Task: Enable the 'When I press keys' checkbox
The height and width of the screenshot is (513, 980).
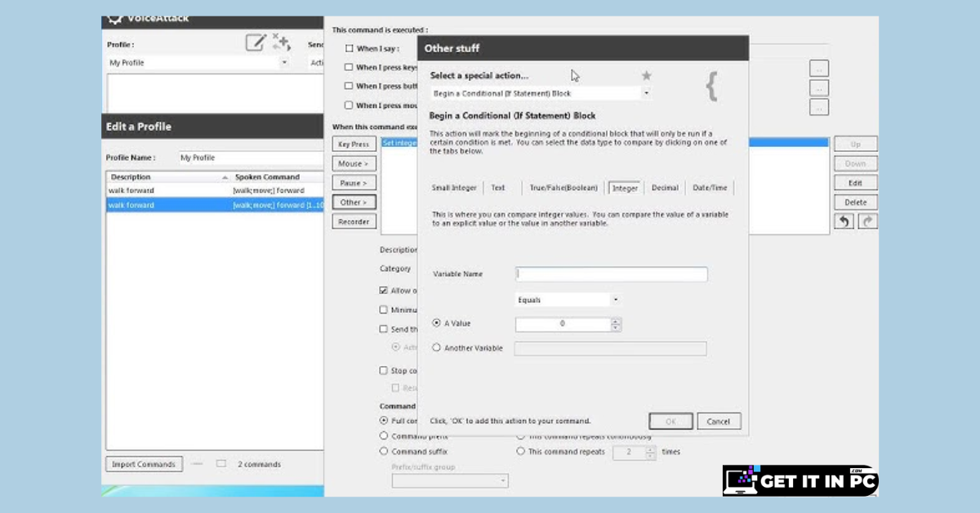Action: point(349,68)
